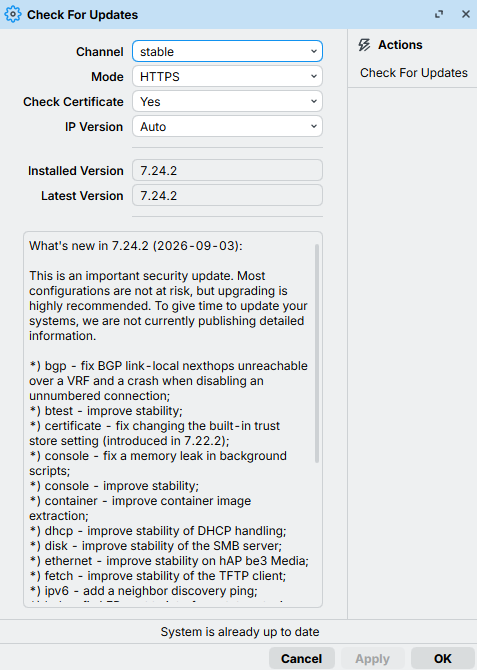Screen dimensions: 477x670
Task: Click the IP Version chevron arrow
Action: (x=314, y=126)
